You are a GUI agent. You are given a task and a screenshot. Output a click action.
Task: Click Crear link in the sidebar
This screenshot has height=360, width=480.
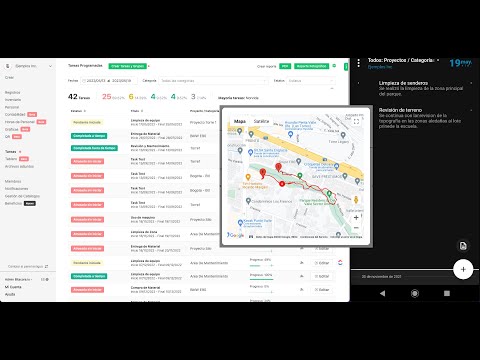tap(9, 78)
